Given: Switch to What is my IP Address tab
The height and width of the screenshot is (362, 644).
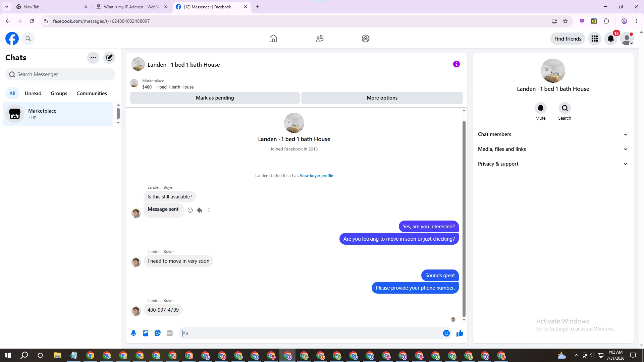Looking at the screenshot, I should [x=132, y=7].
